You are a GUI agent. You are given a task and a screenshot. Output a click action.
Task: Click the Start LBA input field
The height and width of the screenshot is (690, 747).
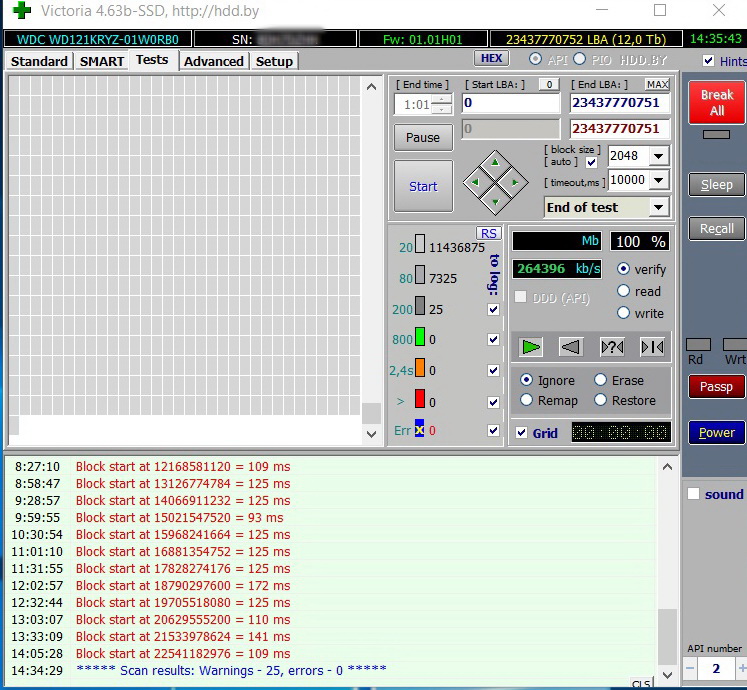click(x=511, y=103)
